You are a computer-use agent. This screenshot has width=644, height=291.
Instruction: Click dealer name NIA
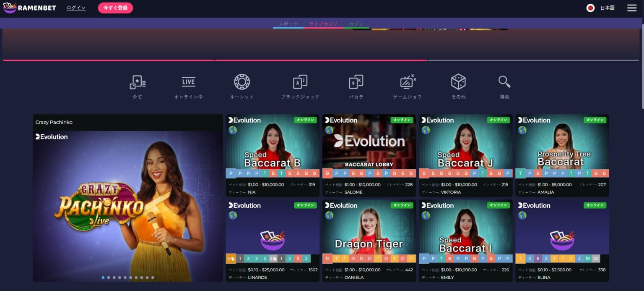[x=252, y=192]
